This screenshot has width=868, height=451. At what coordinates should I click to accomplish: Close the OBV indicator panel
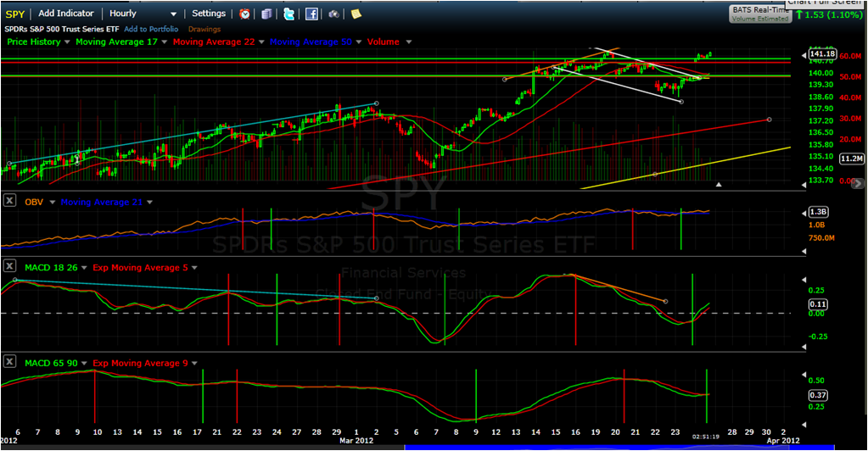(9, 201)
